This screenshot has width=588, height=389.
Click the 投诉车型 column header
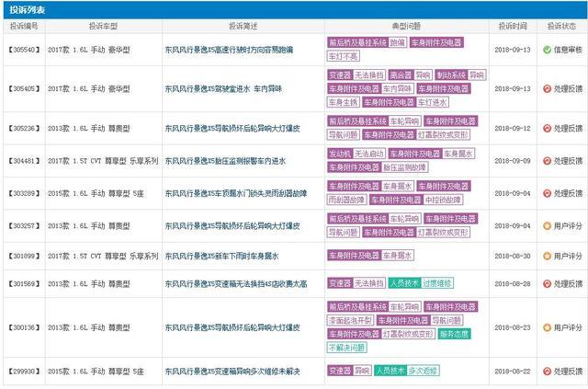[x=103, y=26]
